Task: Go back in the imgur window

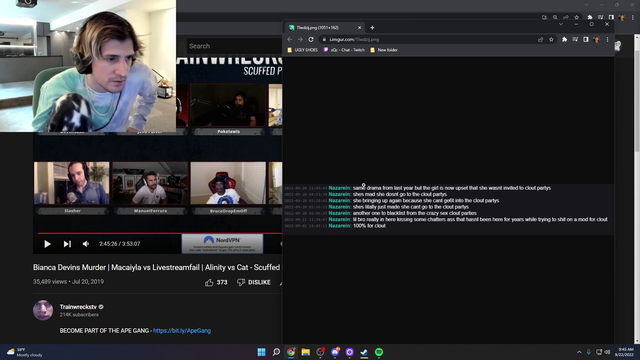Action: pyautogui.click(x=289, y=40)
